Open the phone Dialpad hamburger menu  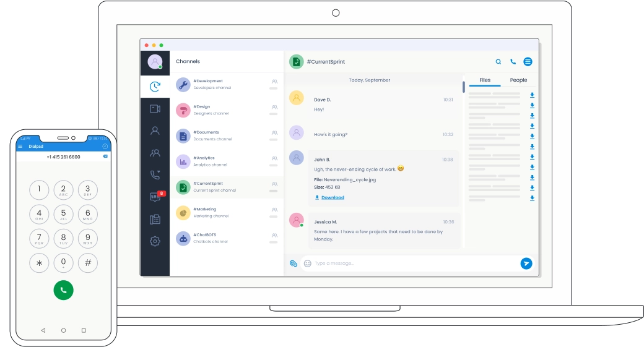tap(20, 146)
